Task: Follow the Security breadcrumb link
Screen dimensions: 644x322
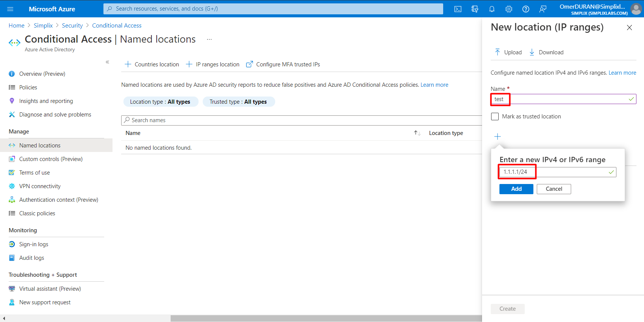Action: (x=72, y=26)
